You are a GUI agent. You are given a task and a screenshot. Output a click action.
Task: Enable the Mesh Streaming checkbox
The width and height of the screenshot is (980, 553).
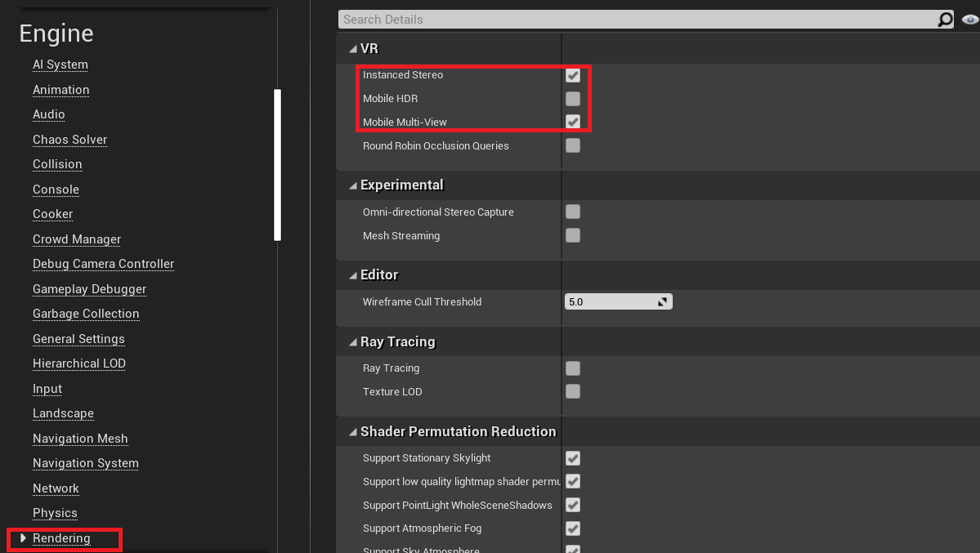pos(572,235)
